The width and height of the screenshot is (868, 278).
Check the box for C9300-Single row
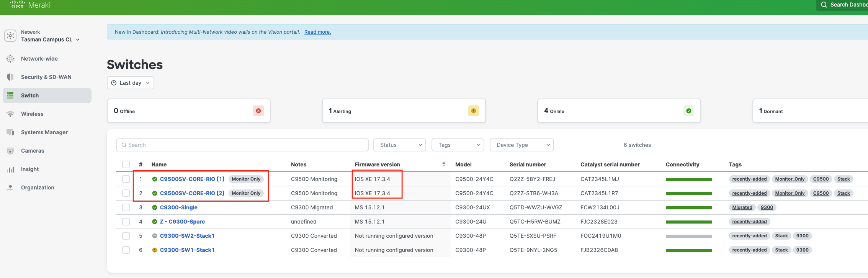(126, 207)
